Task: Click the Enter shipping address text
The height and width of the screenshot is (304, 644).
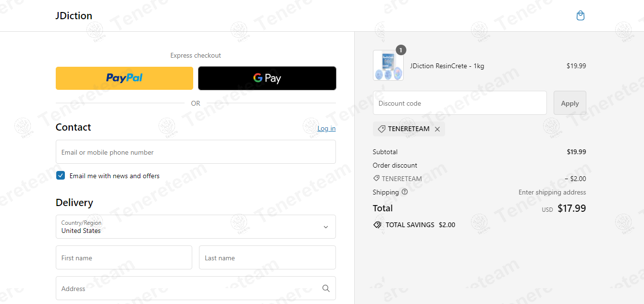Action: coord(552,192)
